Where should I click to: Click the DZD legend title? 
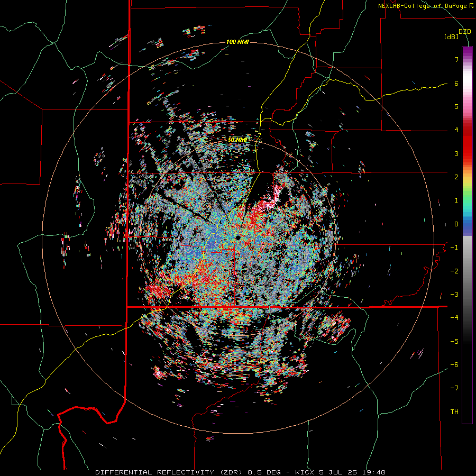tap(464, 32)
